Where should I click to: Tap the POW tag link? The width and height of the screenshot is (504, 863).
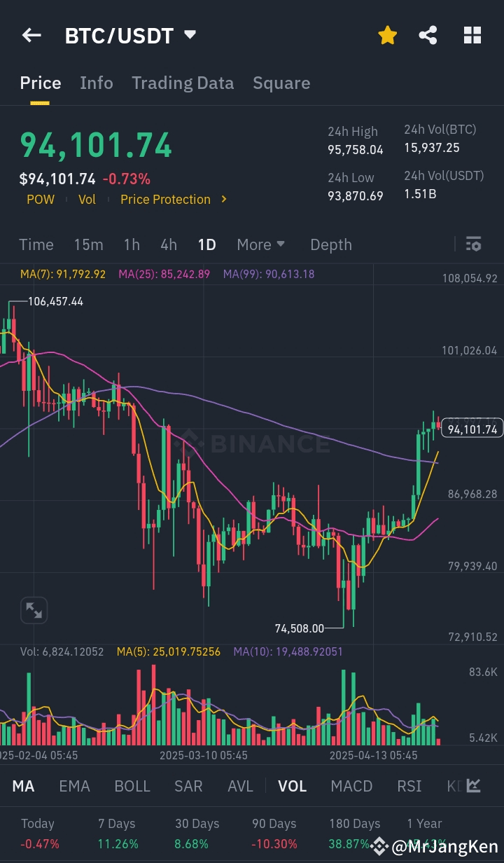point(41,199)
